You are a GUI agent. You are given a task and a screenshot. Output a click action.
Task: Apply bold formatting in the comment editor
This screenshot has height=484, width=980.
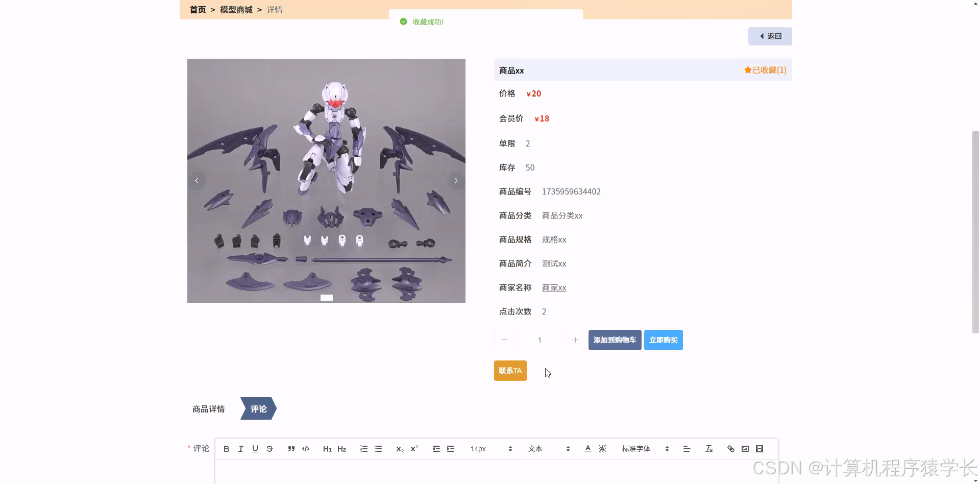pos(226,449)
